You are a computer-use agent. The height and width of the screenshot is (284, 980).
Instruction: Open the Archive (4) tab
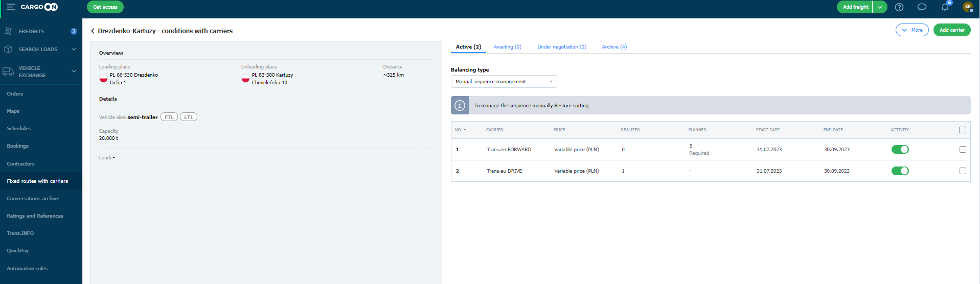(x=614, y=47)
